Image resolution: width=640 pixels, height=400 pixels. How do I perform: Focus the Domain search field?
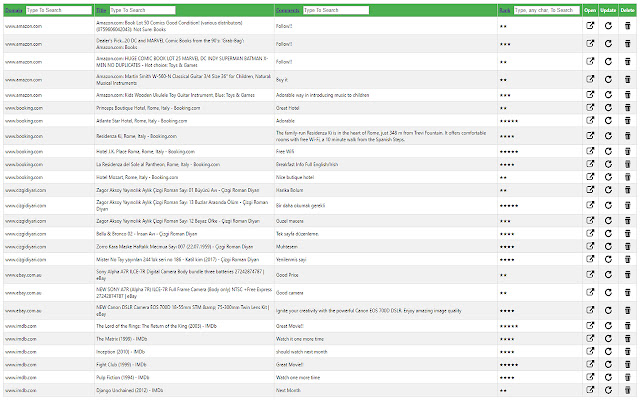[x=59, y=10]
